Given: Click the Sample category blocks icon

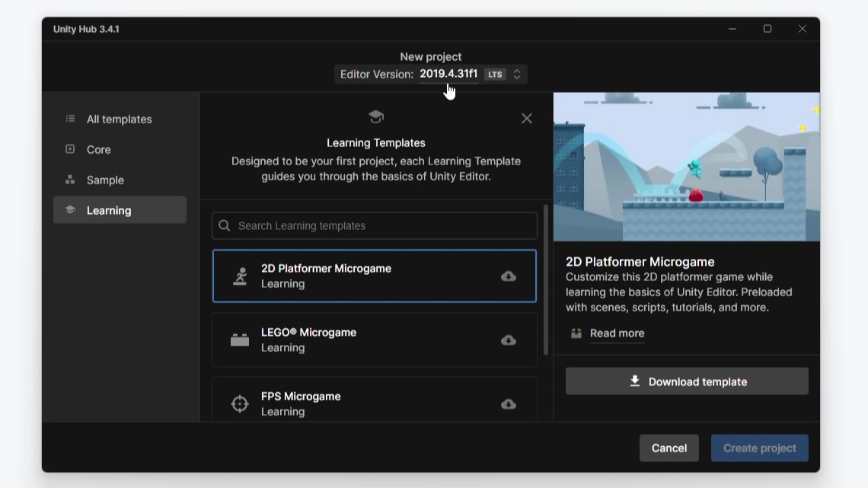Looking at the screenshot, I should pyautogui.click(x=70, y=179).
